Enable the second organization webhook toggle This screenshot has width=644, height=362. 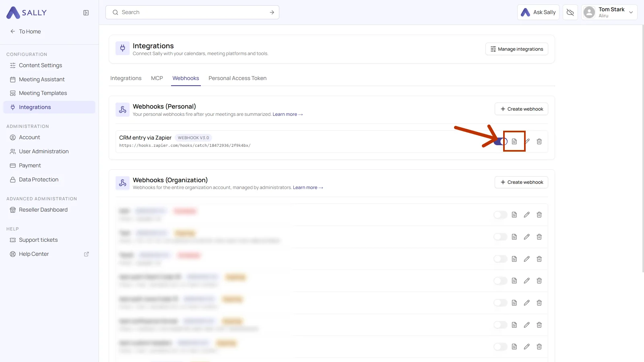click(500, 237)
